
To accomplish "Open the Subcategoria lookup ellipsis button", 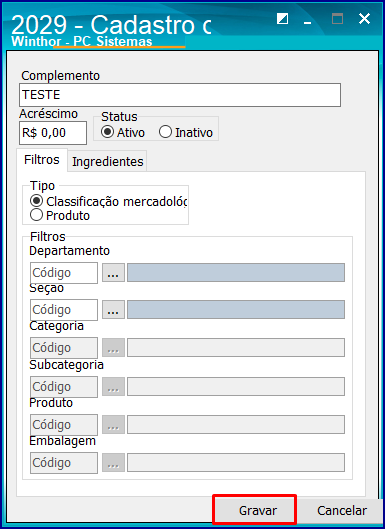I will [x=113, y=387].
